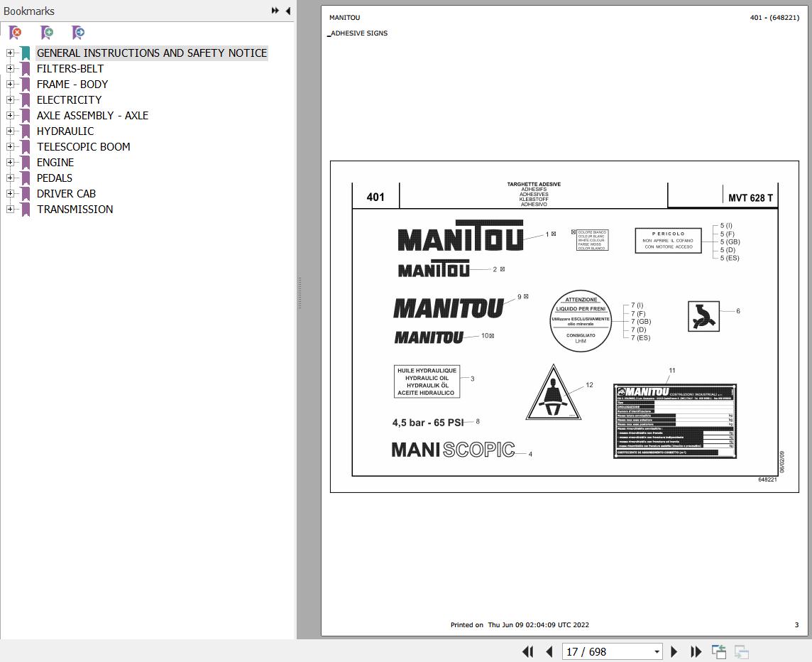The height and width of the screenshot is (662, 812).
Task: Click the delete bookmark icon
Action: (16, 33)
